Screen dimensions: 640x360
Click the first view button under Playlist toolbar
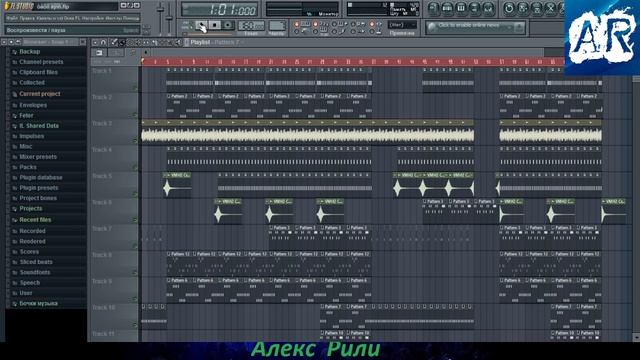coord(99,53)
